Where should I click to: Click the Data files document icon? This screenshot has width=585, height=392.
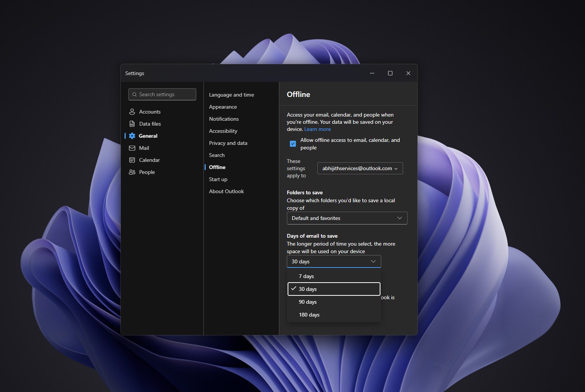coord(132,124)
